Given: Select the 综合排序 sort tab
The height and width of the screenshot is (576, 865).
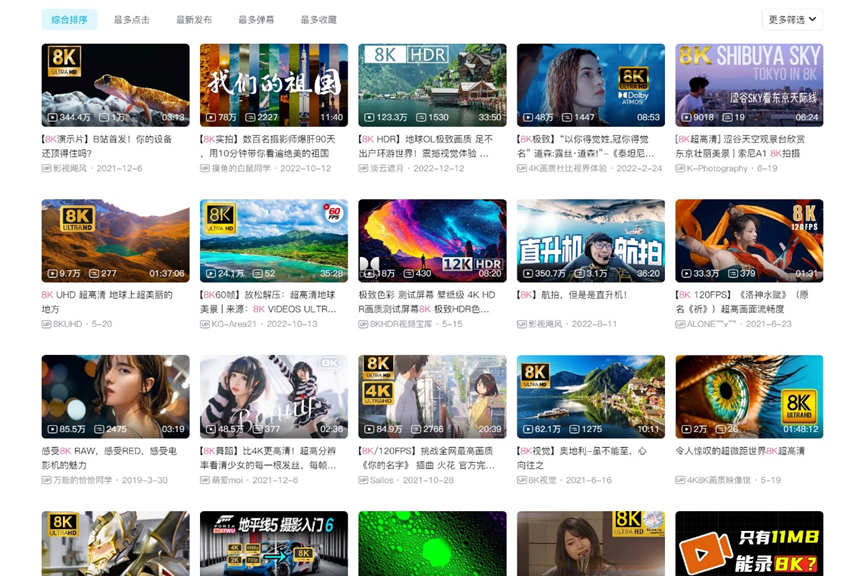Looking at the screenshot, I should (x=70, y=20).
